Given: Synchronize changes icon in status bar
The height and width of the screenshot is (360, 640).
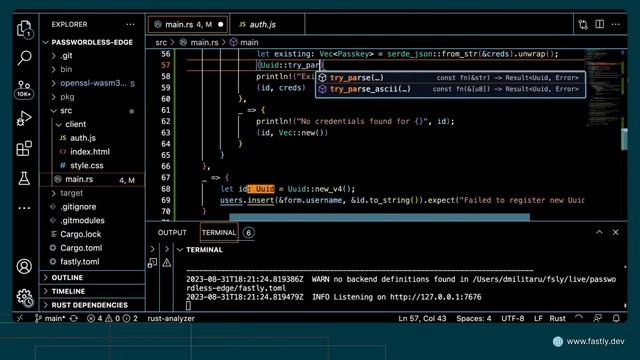Looking at the screenshot, I should pos(74,318).
